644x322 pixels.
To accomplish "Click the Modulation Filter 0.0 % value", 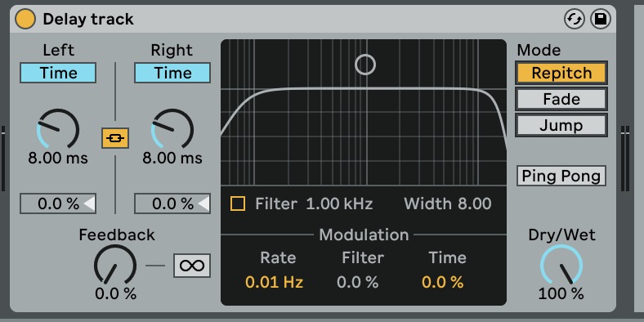I will coord(357,282).
